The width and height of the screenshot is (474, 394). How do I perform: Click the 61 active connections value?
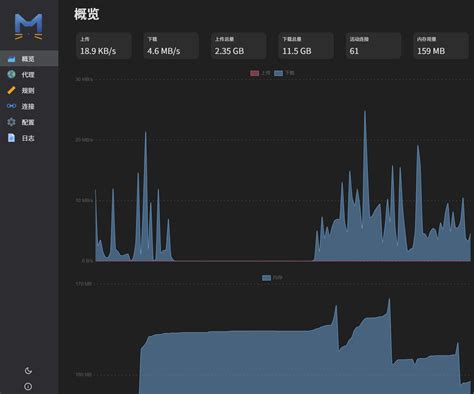point(354,51)
